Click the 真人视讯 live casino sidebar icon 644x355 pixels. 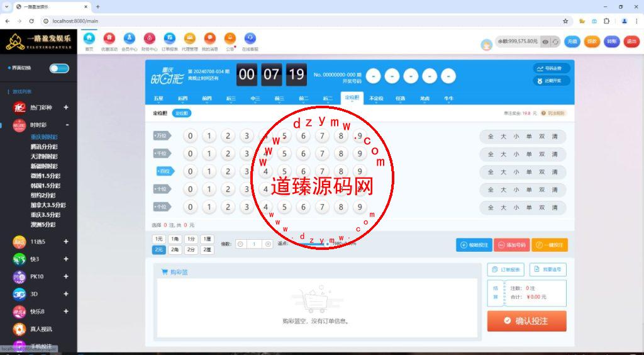tap(19, 329)
